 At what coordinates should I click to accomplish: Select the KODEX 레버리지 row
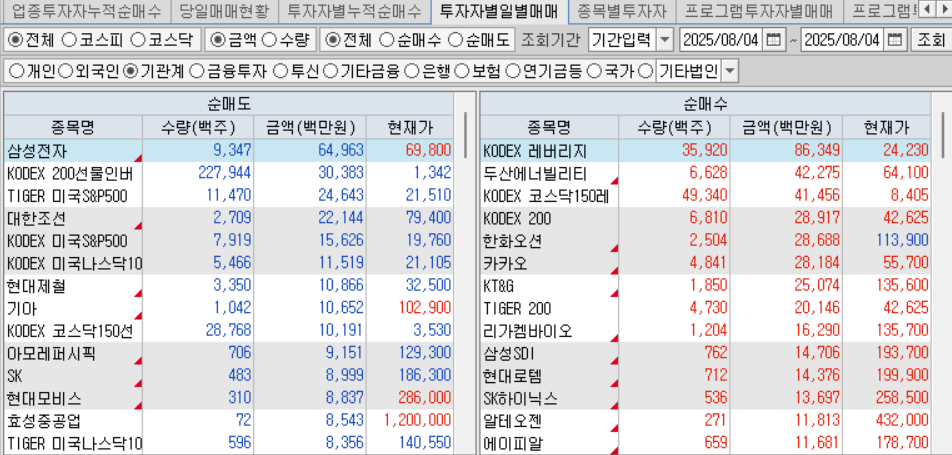click(706, 150)
